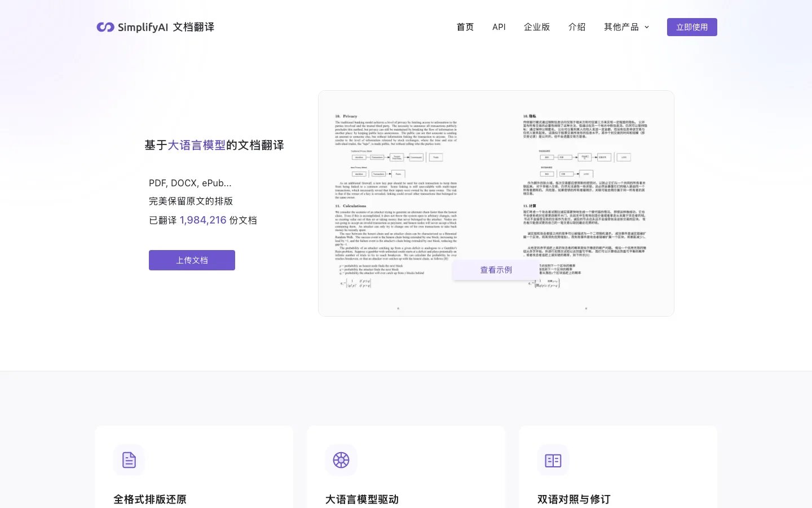Click the 大语言模型驱动 card title
812x508 pixels.
[362, 499]
